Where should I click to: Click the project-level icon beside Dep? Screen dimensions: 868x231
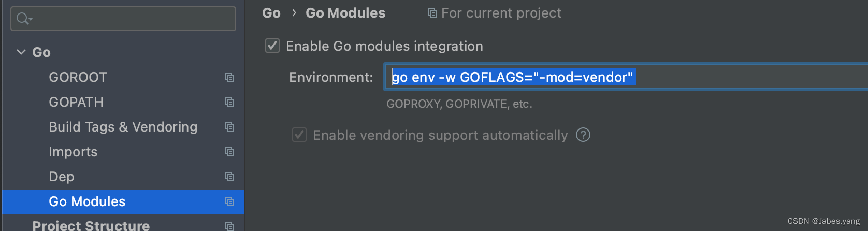pyautogui.click(x=229, y=177)
